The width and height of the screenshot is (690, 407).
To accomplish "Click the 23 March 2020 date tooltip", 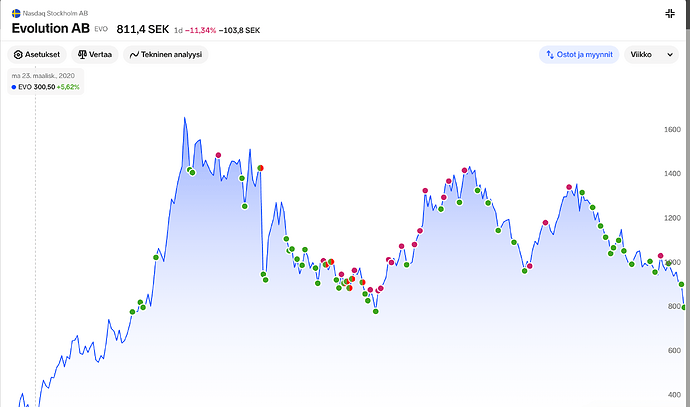I will coord(41,76).
